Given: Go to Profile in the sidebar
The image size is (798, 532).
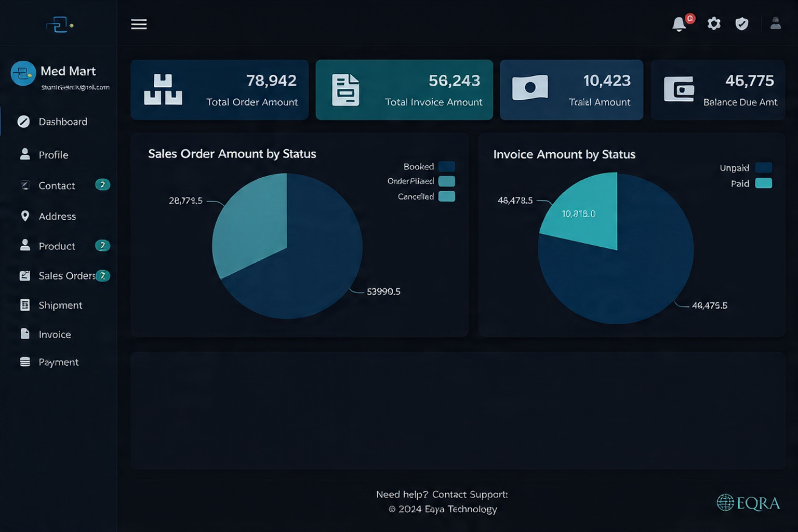Looking at the screenshot, I should 53,155.
